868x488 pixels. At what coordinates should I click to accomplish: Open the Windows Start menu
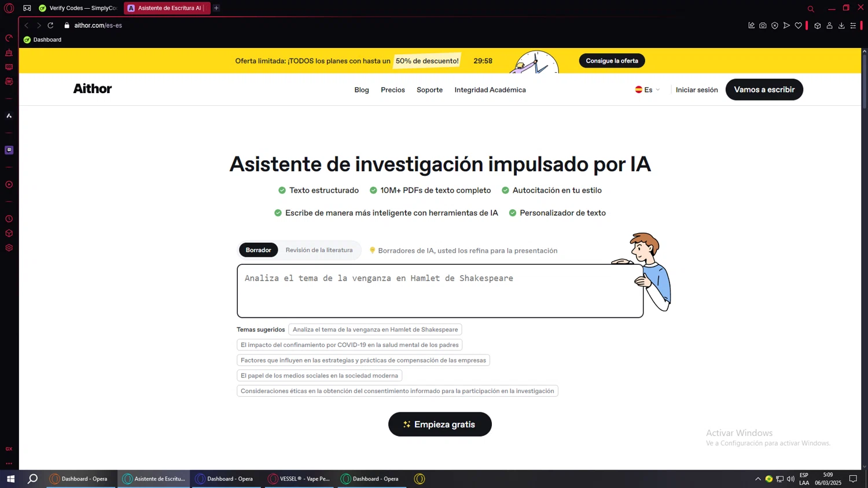(x=10, y=479)
